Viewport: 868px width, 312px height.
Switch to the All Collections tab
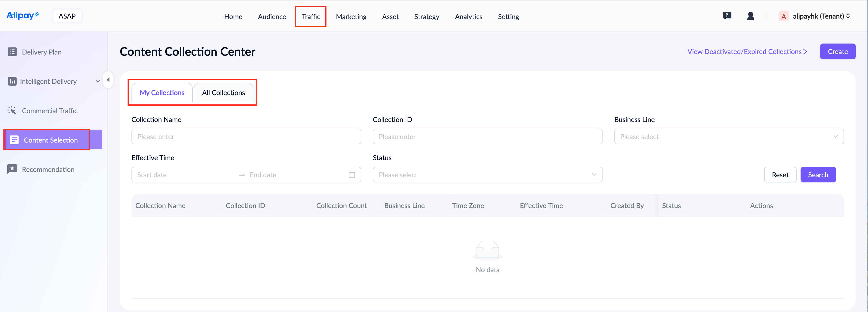tap(223, 93)
